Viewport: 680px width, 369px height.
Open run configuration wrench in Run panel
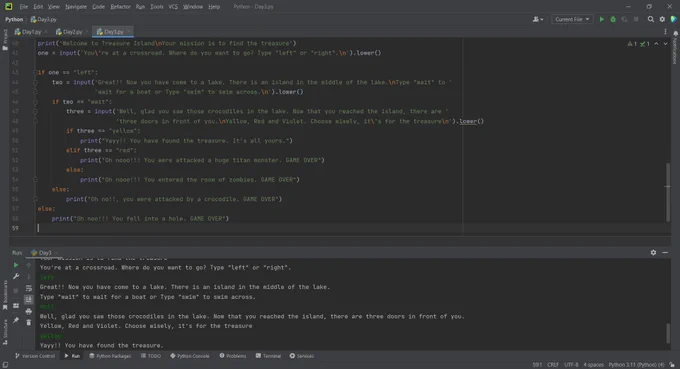click(x=16, y=276)
